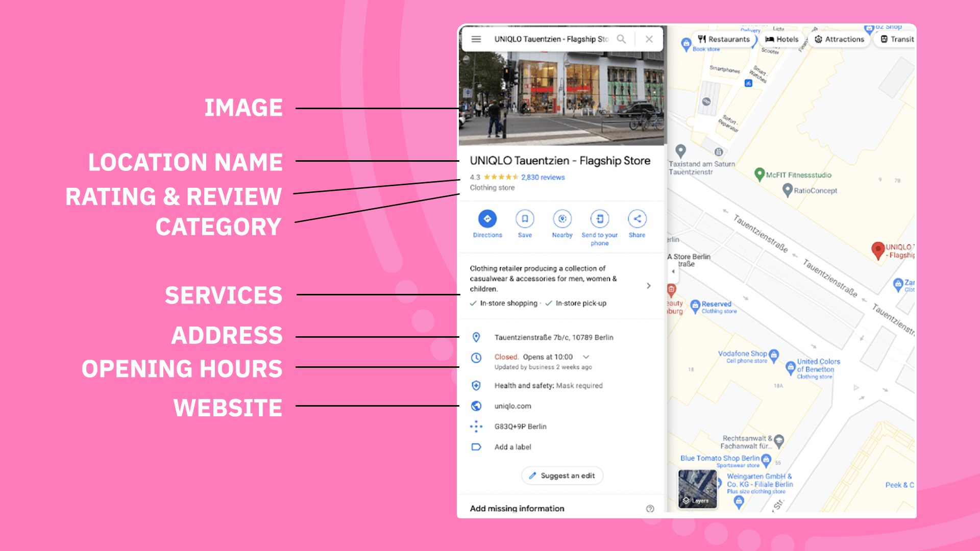Open the Google Maps hamburger menu

point(476,39)
